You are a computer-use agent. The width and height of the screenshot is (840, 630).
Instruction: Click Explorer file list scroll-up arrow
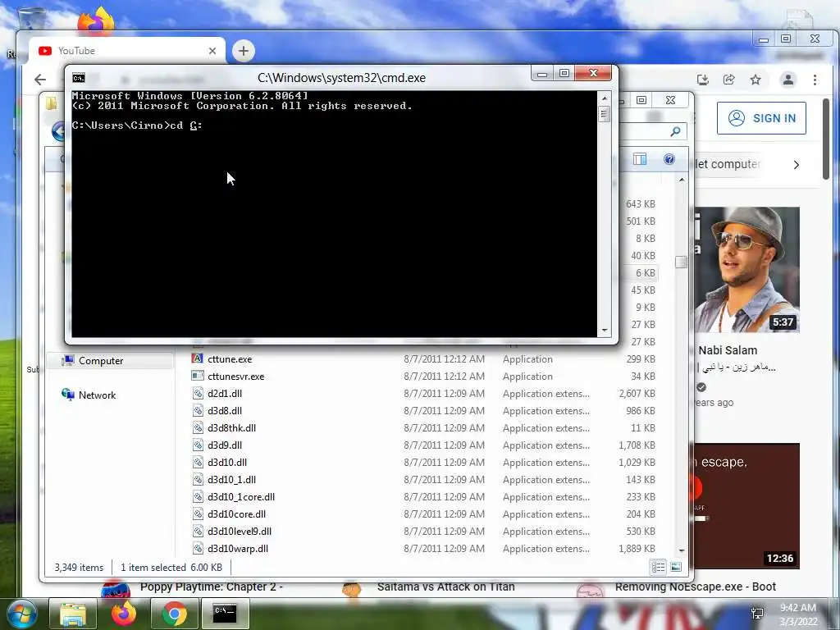682,180
